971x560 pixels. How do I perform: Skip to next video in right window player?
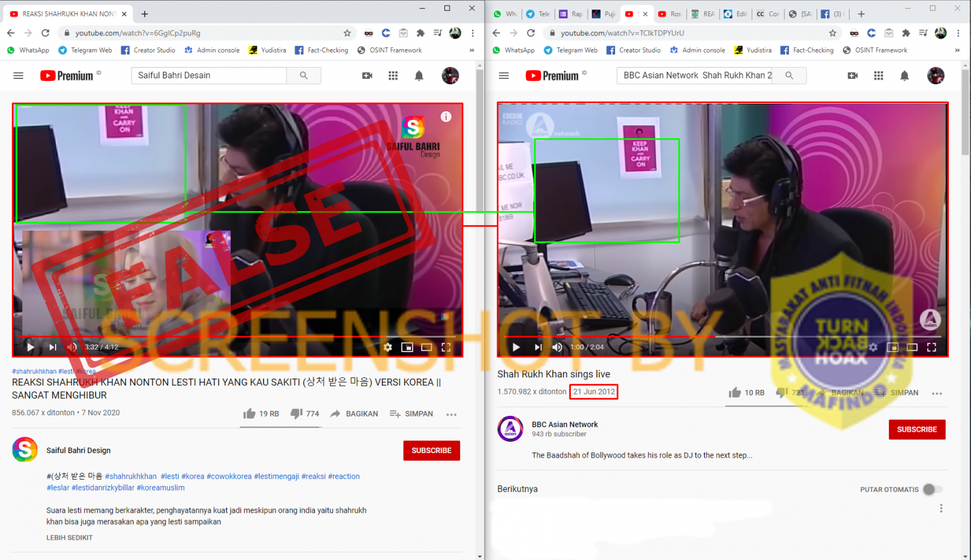(538, 347)
